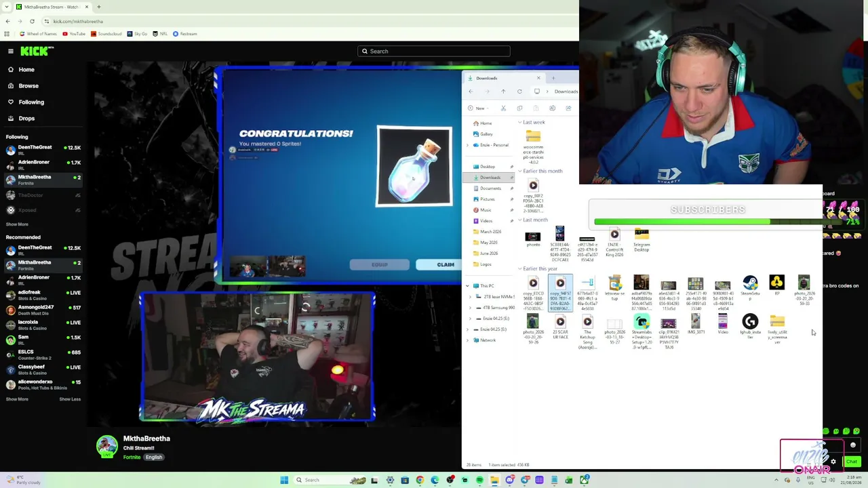The image size is (868, 488).
Task: Collapse the Earlier this month file group
Action: [519, 171]
